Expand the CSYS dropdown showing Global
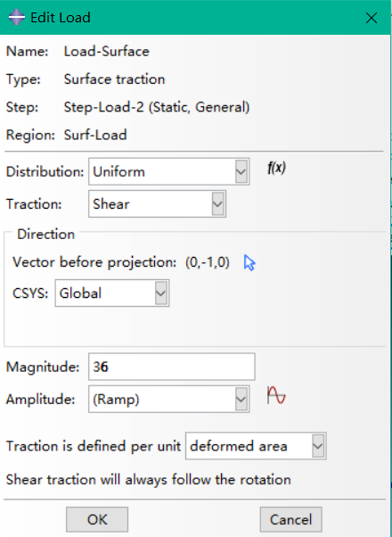The height and width of the screenshot is (537, 392). point(112,293)
